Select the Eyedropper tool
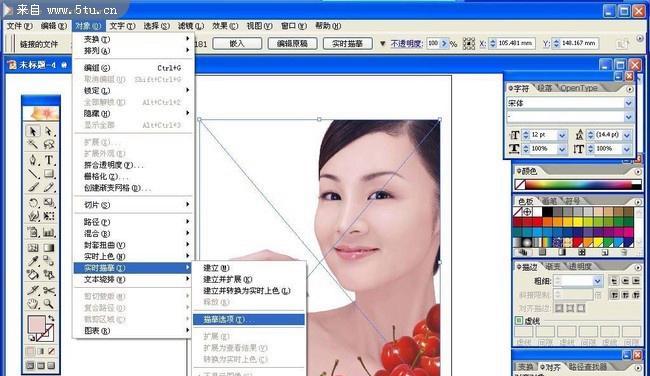 point(32,261)
